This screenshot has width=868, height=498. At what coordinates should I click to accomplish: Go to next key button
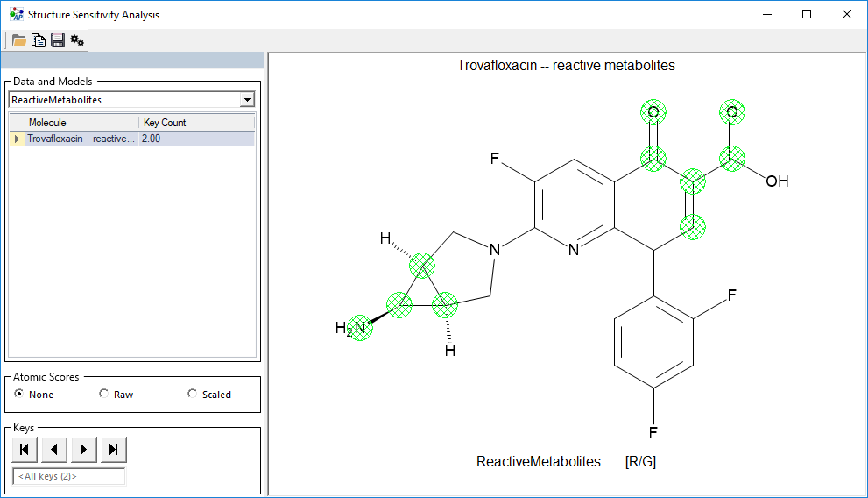pos(83,449)
